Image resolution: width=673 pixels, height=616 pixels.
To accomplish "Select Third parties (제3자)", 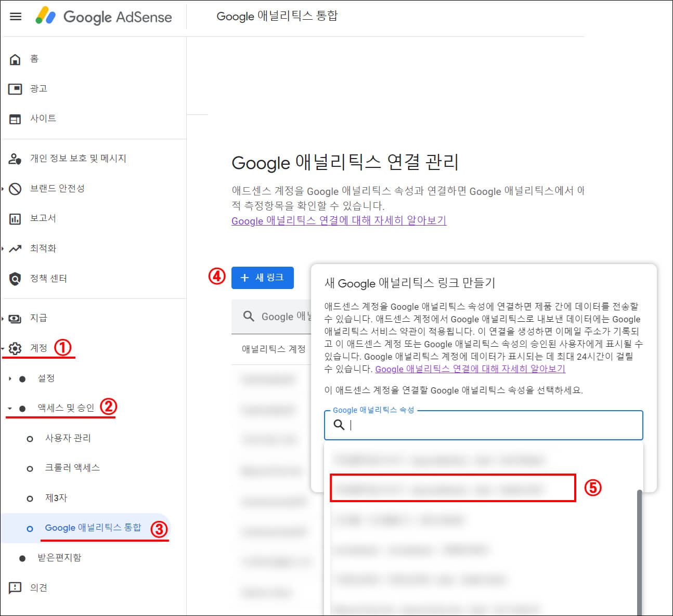I will 56,498.
